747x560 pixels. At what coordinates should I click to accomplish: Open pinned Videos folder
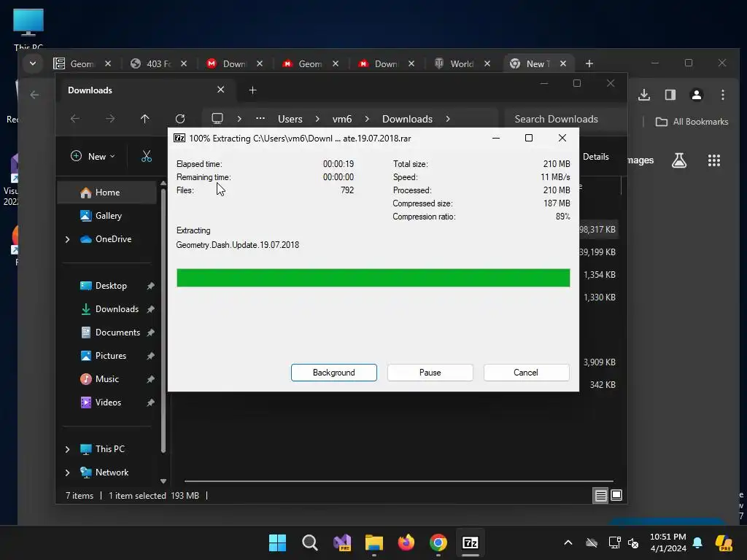click(108, 402)
